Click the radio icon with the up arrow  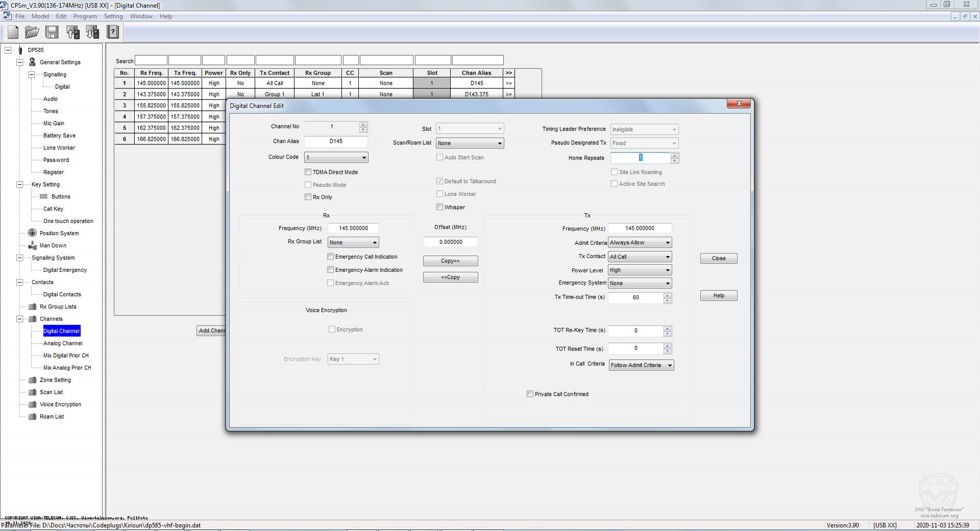click(x=72, y=33)
